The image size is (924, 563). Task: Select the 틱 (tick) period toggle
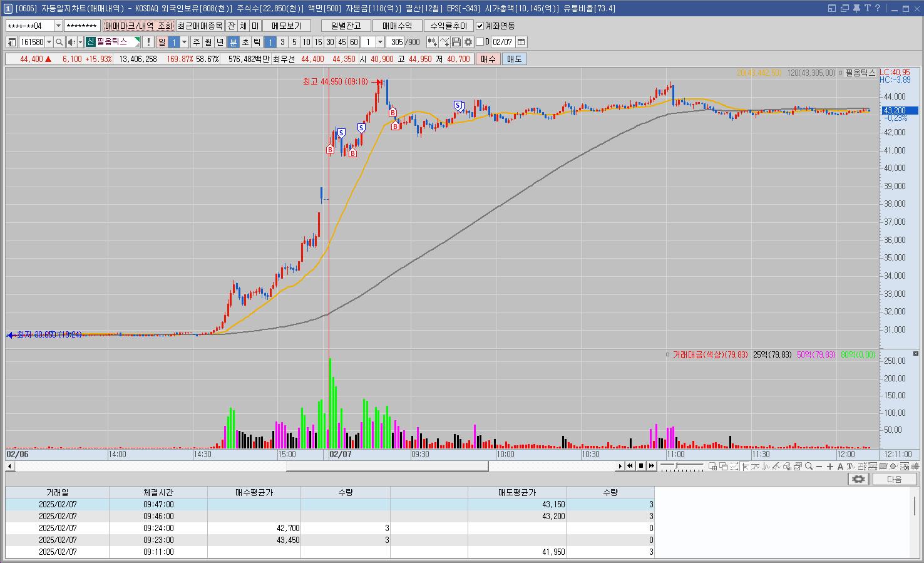[x=257, y=42]
